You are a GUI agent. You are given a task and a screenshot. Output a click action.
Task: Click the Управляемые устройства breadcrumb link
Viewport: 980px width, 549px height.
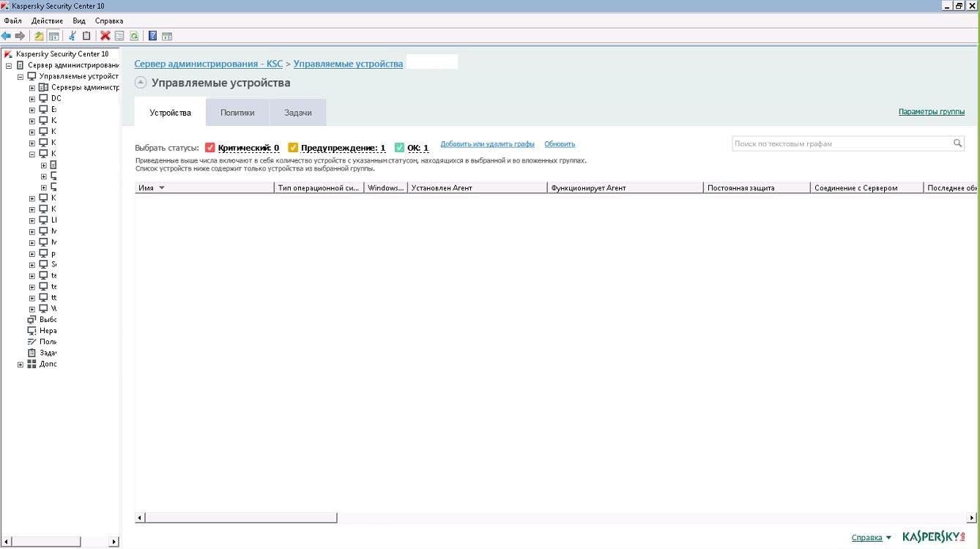[348, 64]
